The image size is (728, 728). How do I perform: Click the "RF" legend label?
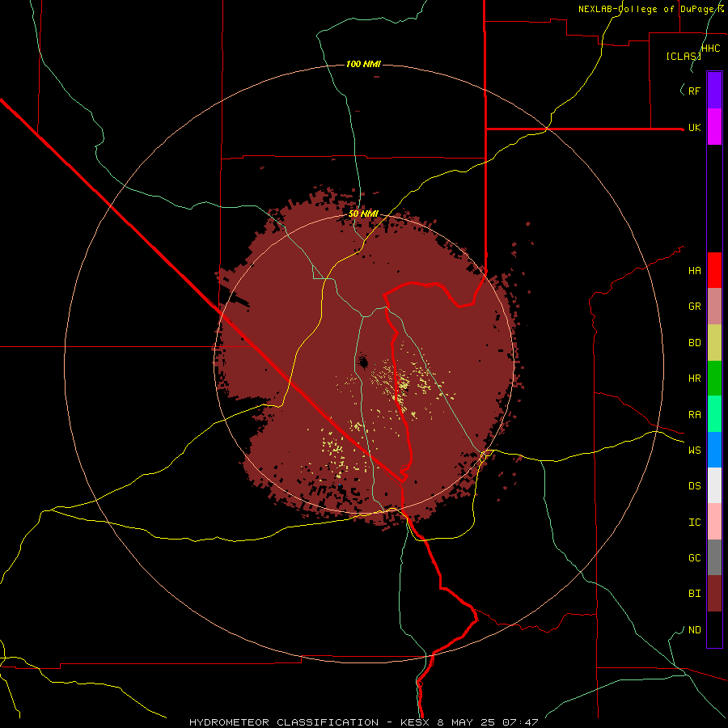coord(694,91)
